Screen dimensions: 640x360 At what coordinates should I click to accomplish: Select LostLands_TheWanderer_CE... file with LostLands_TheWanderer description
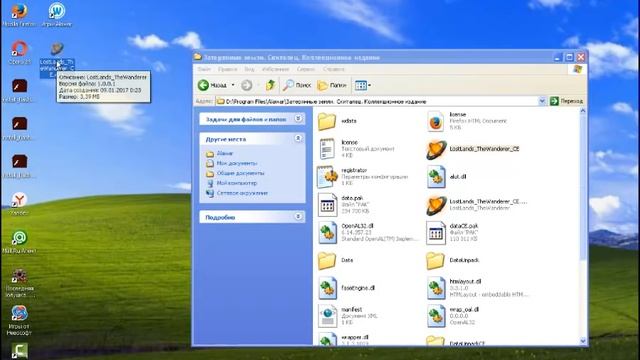(x=477, y=204)
